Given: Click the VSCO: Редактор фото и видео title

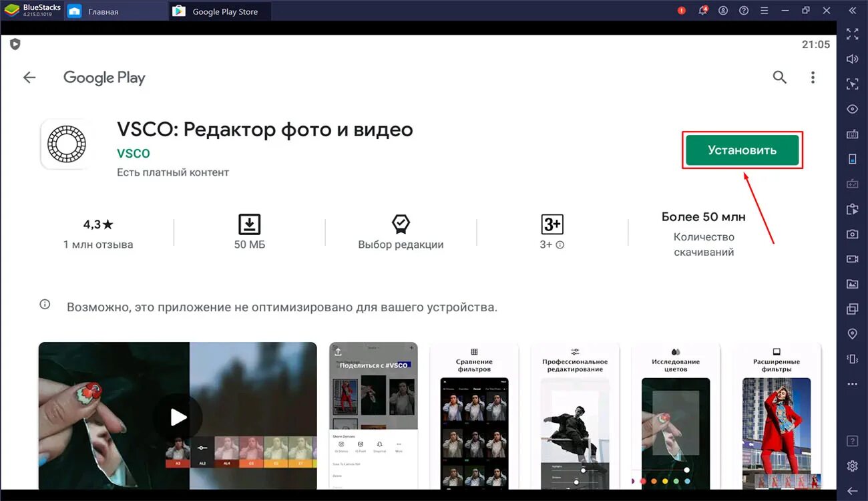Looking at the screenshot, I should [x=265, y=129].
